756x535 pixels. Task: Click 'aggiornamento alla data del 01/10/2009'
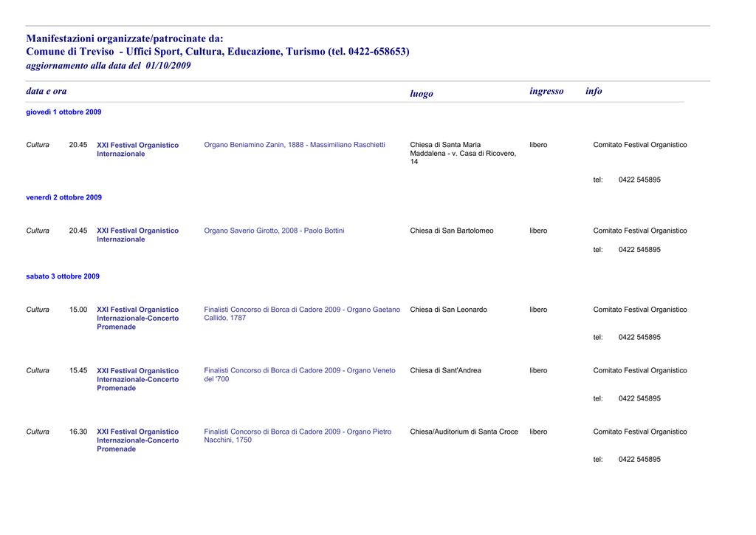click(x=109, y=66)
